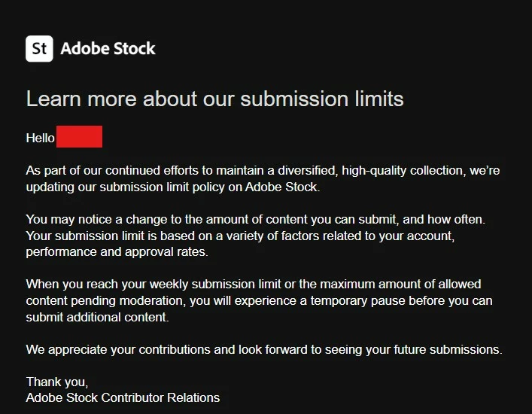Screen dimensions: 532x414
Task: Click the "Thank you," closing line
Action: pos(56,382)
